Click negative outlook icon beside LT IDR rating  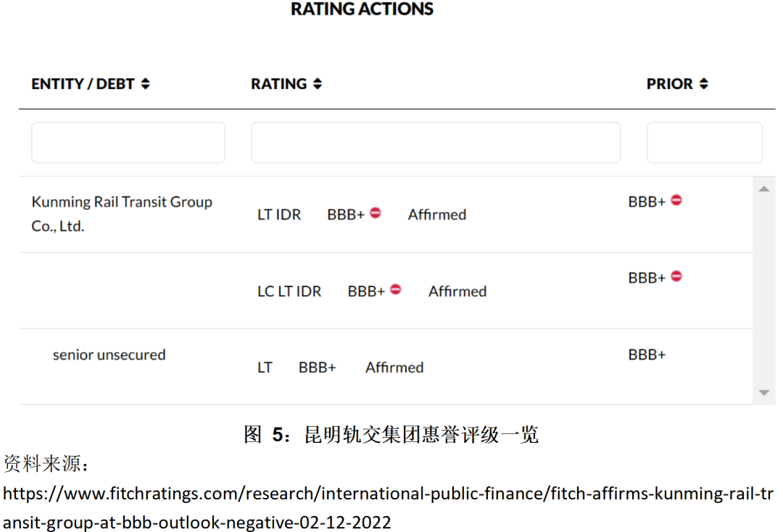coord(376,213)
